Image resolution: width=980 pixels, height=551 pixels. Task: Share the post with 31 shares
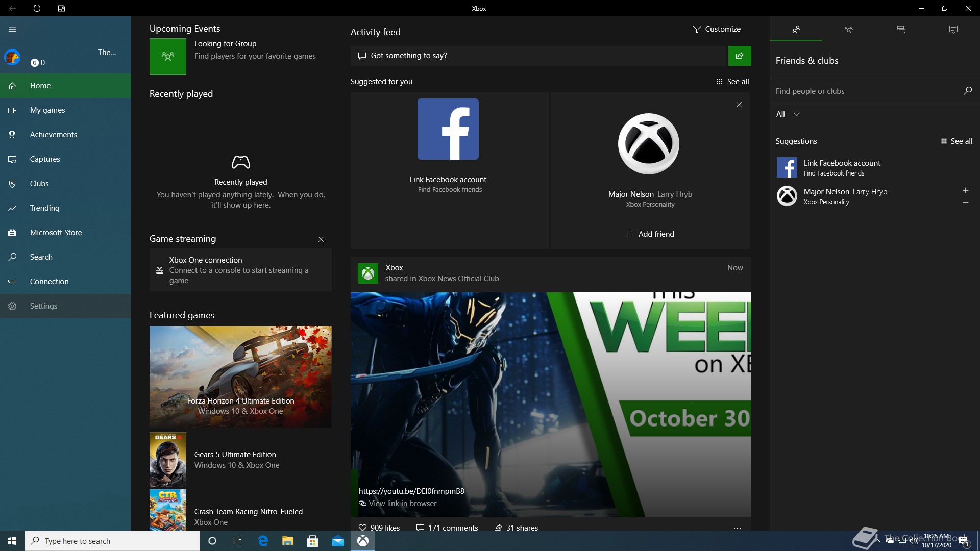[516, 528]
